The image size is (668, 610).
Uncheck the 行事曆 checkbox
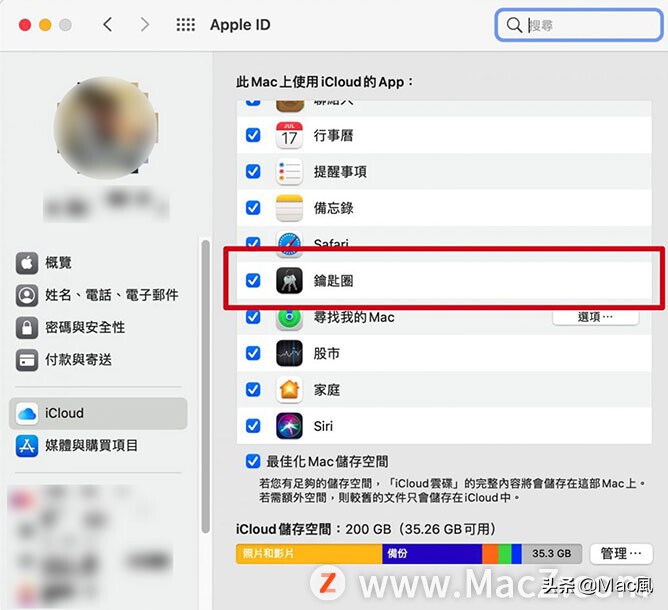click(x=253, y=135)
